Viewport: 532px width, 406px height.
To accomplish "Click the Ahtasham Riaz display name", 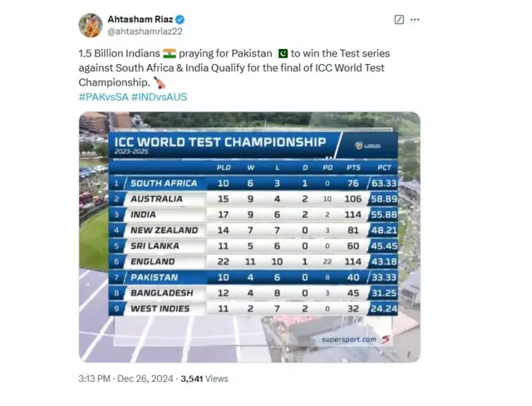I will [140, 19].
